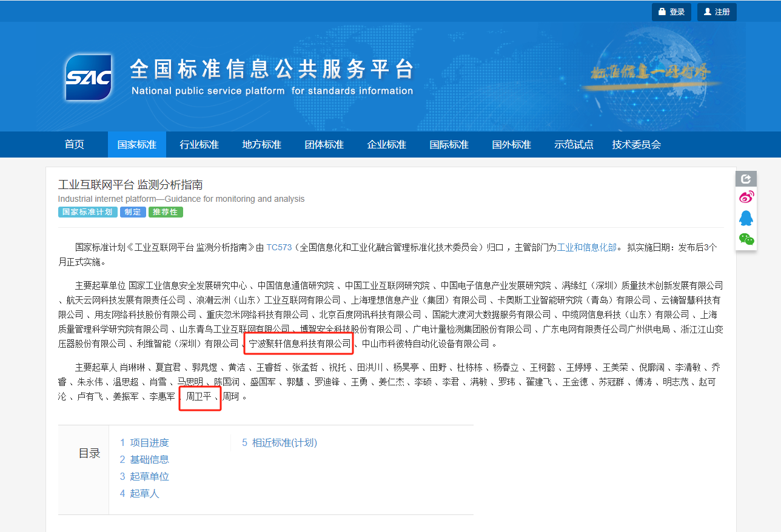This screenshot has width=781, height=532.
Task: Open 示范试点 navigation item
Action: point(574,145)
